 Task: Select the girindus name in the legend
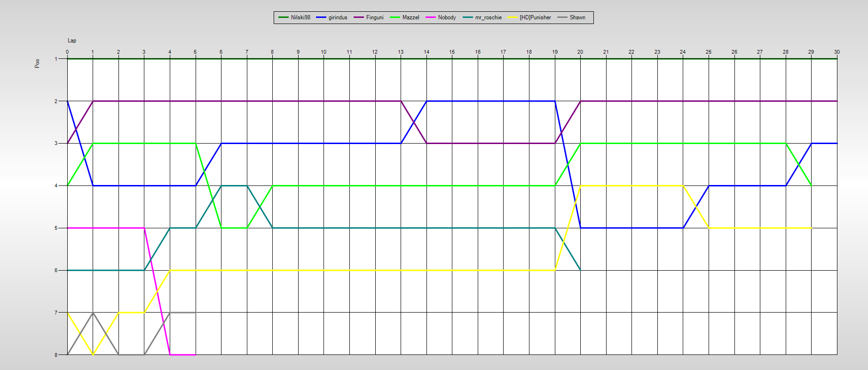tap(338, 17)
